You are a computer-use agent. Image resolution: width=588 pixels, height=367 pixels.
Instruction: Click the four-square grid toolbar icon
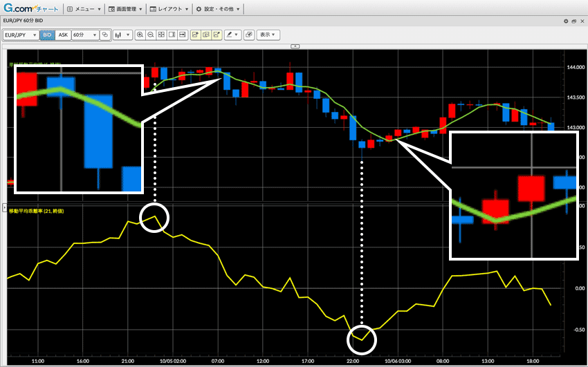(x=161, y=35)
